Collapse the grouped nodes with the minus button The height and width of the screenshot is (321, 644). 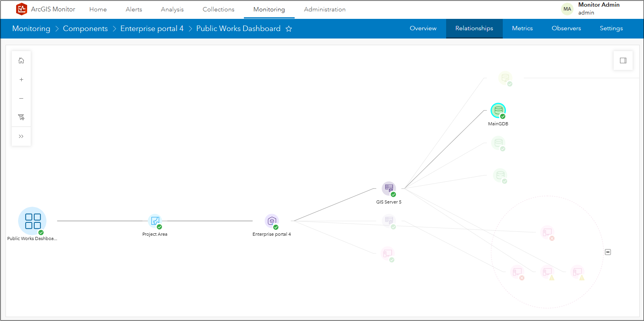point(608,252)
